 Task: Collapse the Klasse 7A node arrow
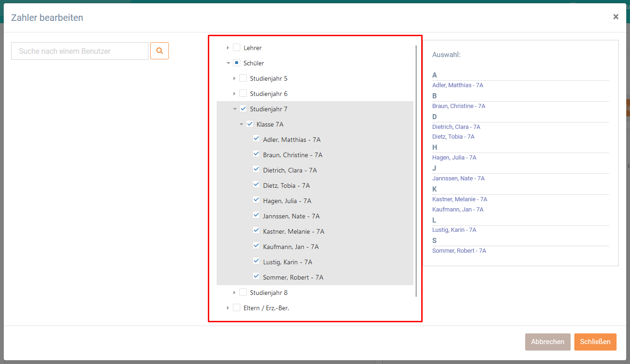(241, 124)
